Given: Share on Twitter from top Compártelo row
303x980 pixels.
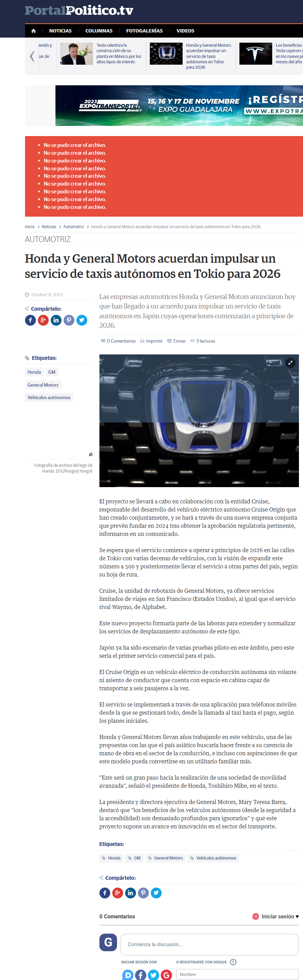Looking at the screenshot, I should [x=82, y=320].
